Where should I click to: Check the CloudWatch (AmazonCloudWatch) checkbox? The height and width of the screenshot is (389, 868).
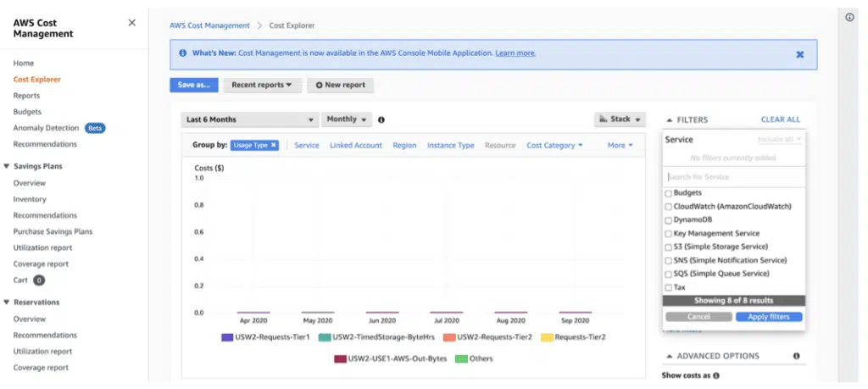tap(668, 207)
